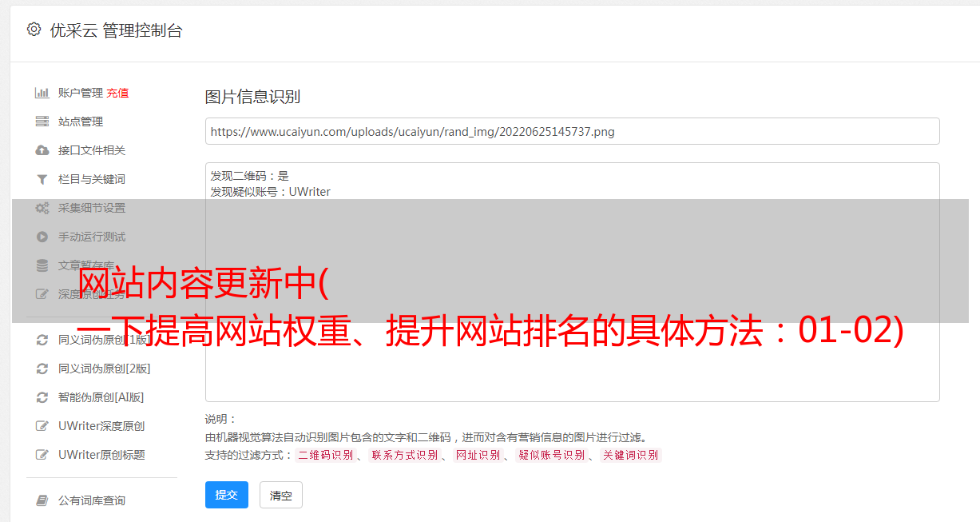Click the cloud upload icon for 接口文件相关

(42, 150)
